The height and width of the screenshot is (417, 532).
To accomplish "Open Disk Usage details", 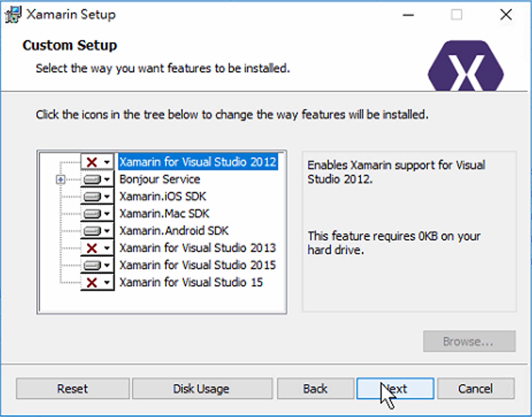I will (202, 388).
